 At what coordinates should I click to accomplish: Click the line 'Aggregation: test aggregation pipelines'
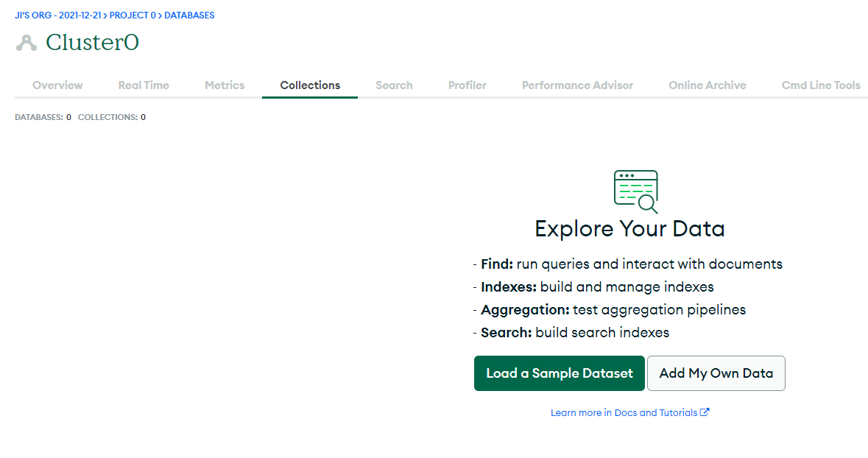[610, 309]
